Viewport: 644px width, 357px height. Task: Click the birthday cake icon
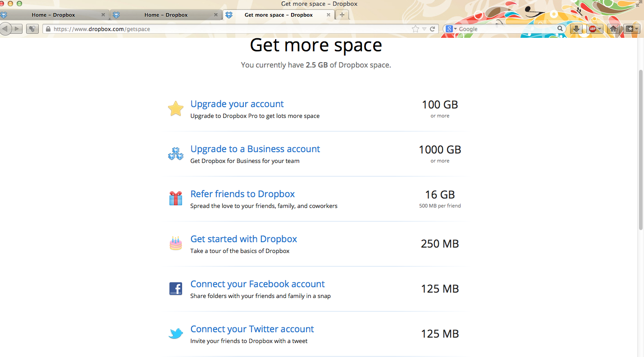coord(175,244)
